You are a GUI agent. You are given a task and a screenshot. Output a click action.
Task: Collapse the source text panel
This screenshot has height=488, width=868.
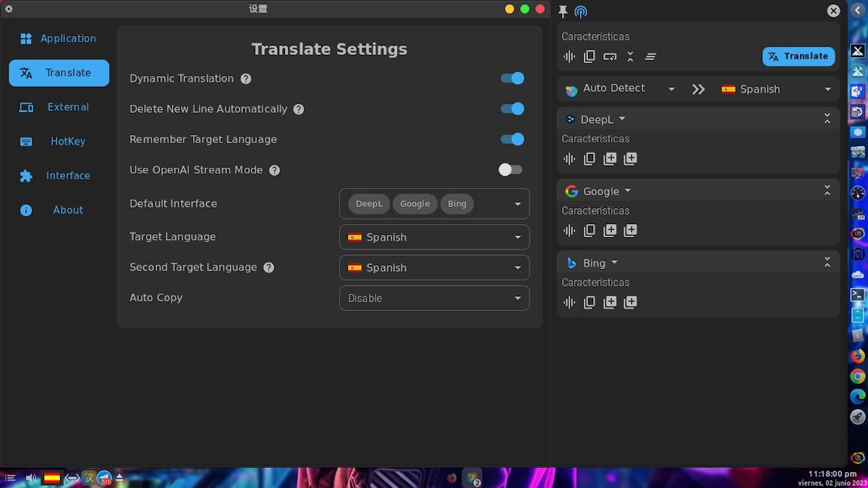click(630, 56)
